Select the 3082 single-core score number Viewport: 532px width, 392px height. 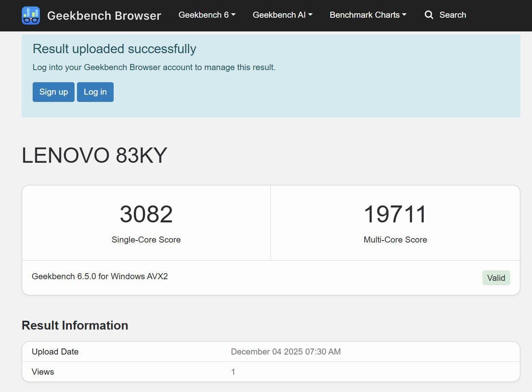(x=146, y=214)
